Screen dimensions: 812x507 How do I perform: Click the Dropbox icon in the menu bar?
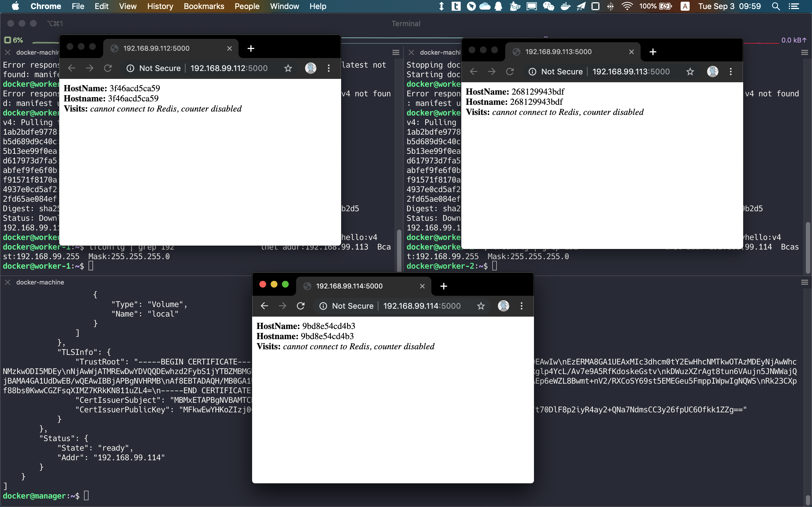(x=484, y=6)
